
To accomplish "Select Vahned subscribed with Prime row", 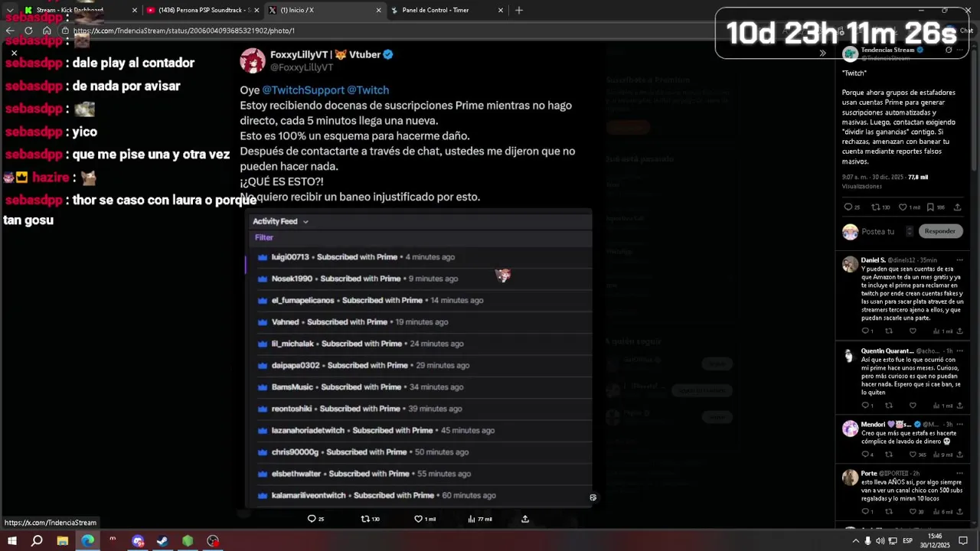I will point(419,322).
